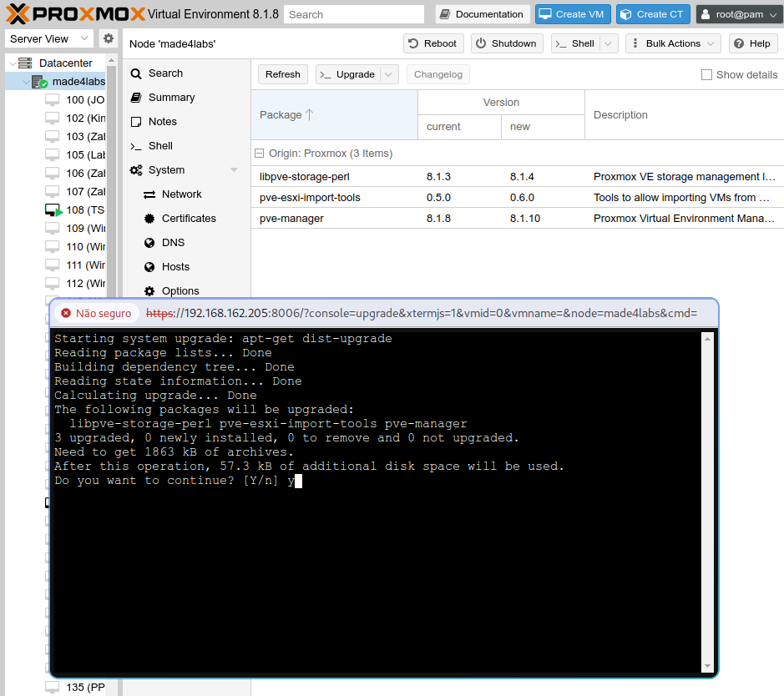This screenshot has height=696, width=784.
Task: Click the top Search input field
Action: pos(354,14)
